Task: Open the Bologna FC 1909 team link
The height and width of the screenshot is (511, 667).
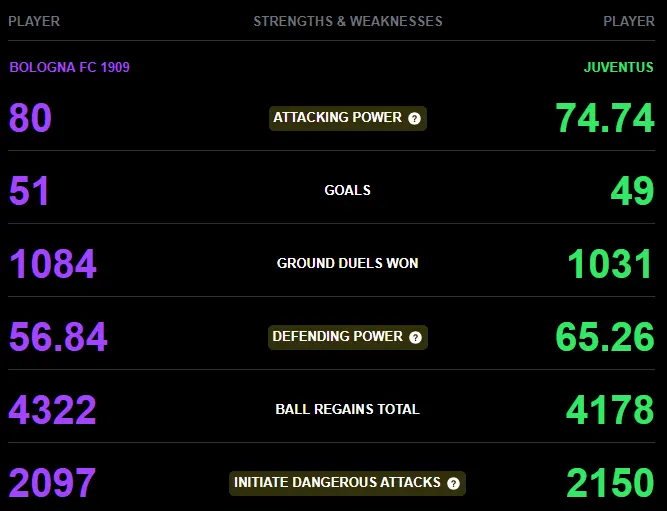Action: click(x=69, y=67)
